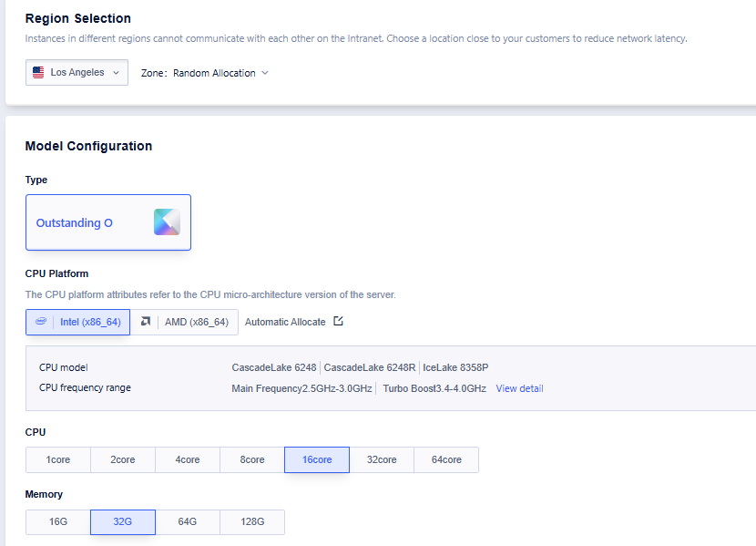Select the 1core CPU option
This screenshot has height=546, width=756.
pos(57,459)
